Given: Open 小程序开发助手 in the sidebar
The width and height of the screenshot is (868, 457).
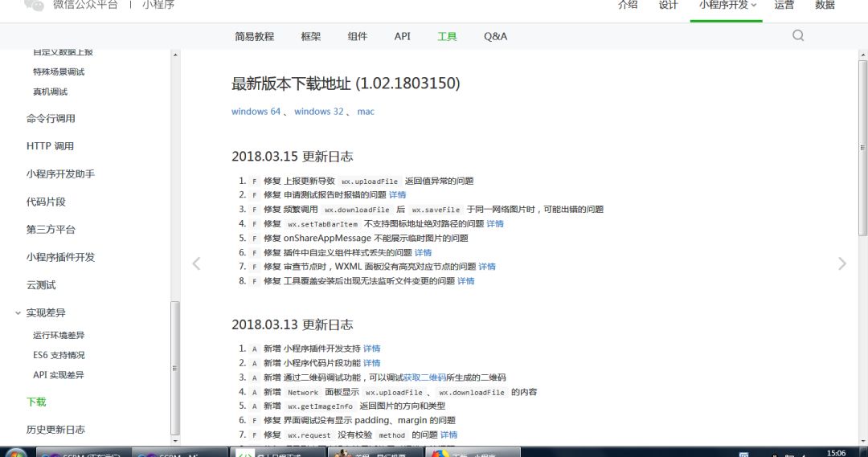Looking at the screenshot, I should pyautogui.click(x=60, y=173).
